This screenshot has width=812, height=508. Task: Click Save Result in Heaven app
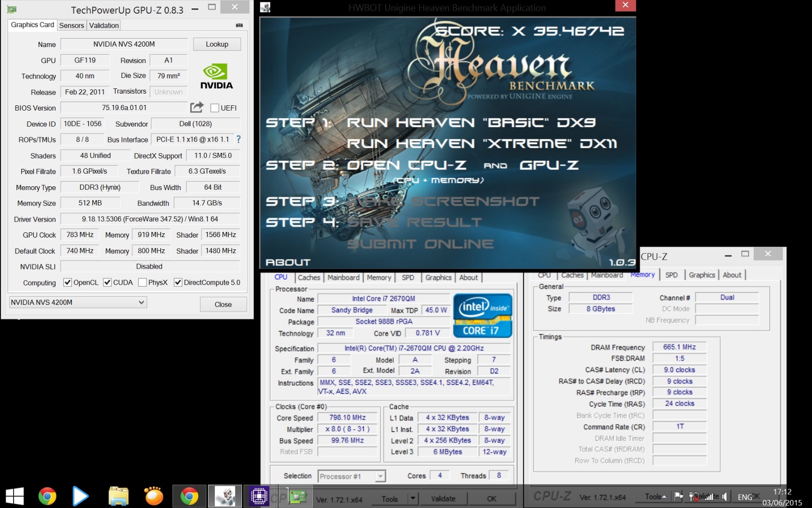pyautogui.click(x=414, y=222)
